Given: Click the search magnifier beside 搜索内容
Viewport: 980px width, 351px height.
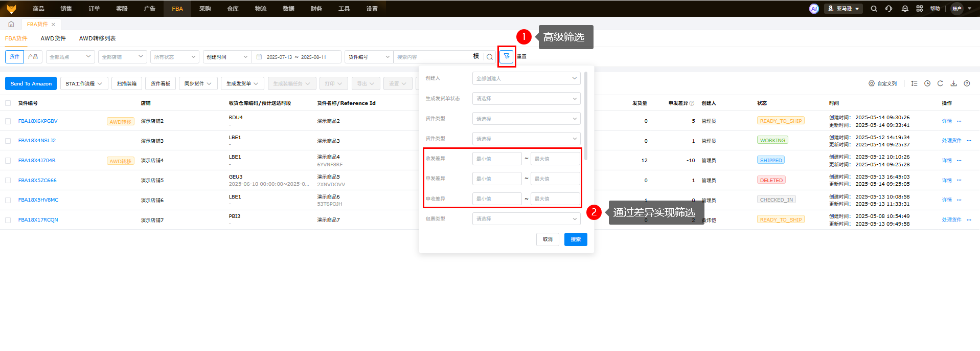Looking at the screenshot, I should [490, 57].
